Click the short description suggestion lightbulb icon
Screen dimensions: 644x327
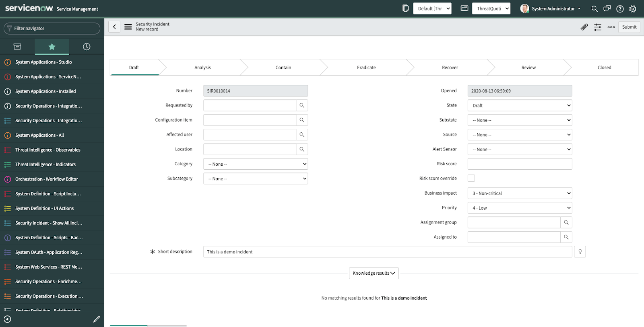click(580, 252)
